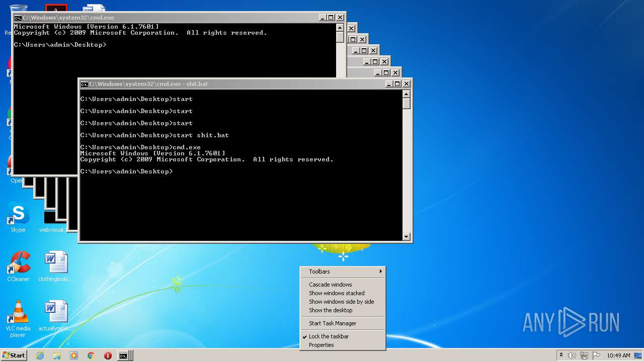
Task: Maximize the shit.bat cmd window
Action: click(x=397, y=84)
